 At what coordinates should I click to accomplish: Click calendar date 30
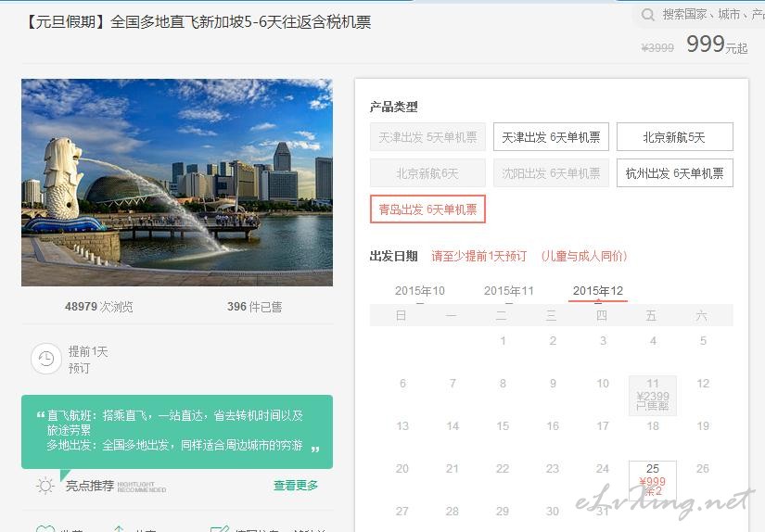553,511
